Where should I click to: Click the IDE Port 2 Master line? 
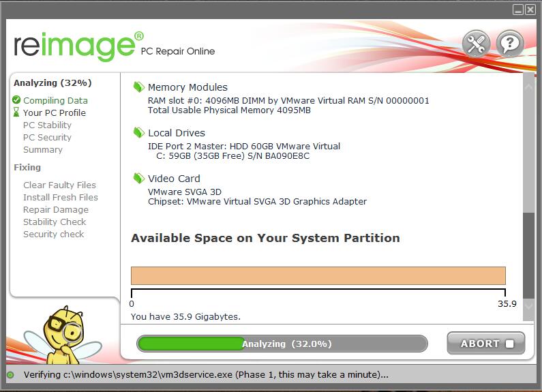[x=244, y=146]
